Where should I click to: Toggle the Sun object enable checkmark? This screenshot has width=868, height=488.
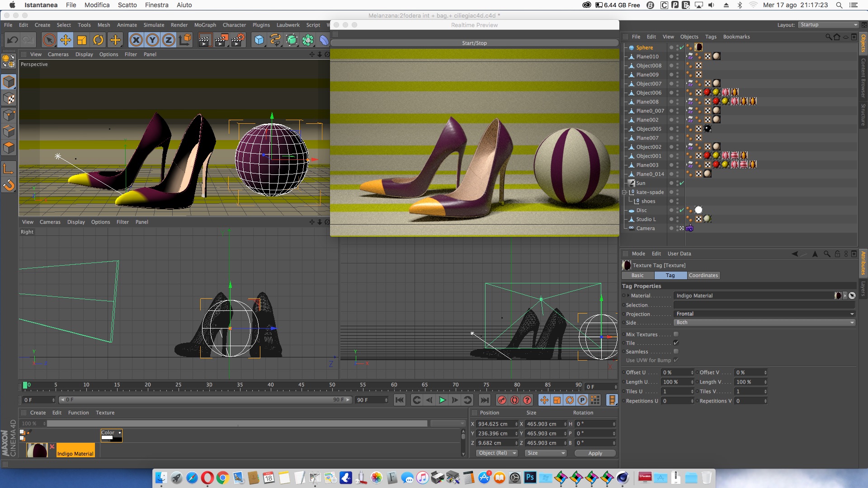682,183
